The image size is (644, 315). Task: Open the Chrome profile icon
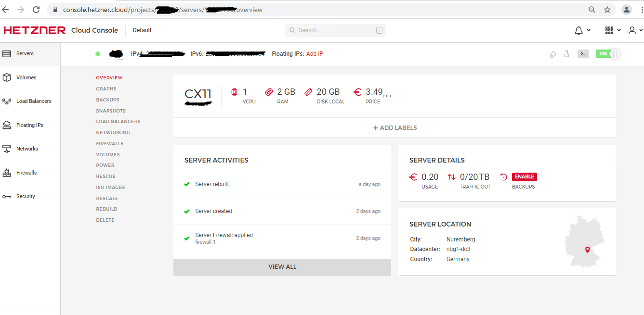click(x=626, y=10)
